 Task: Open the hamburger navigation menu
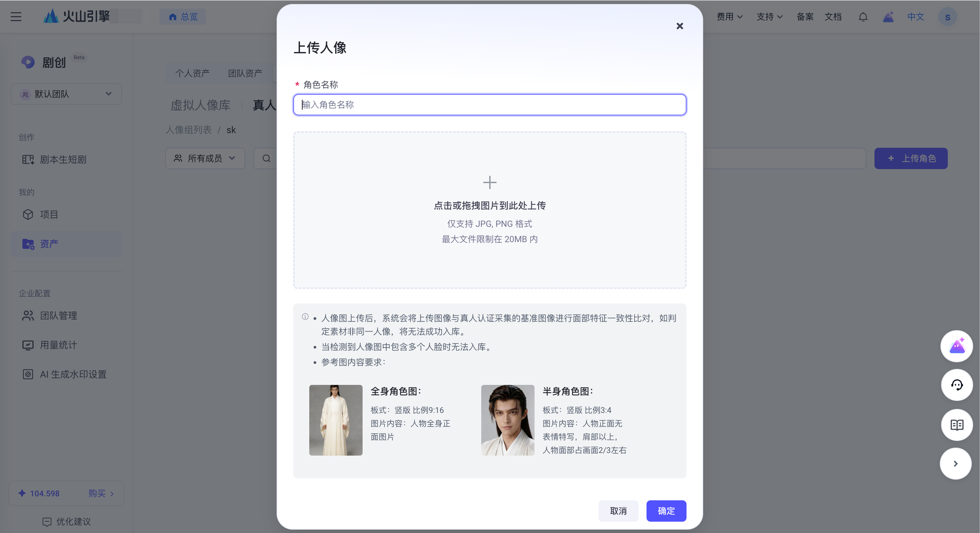(15, 17)
